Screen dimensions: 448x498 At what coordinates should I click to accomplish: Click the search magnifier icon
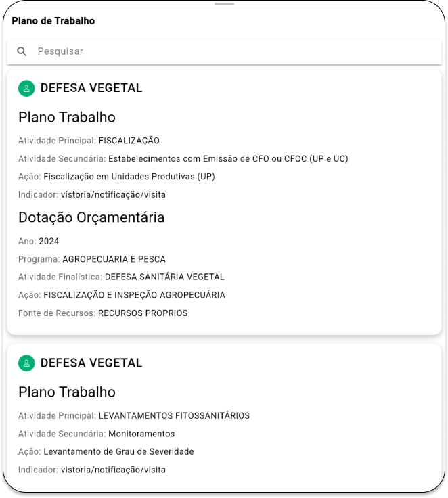pos(22,51)
